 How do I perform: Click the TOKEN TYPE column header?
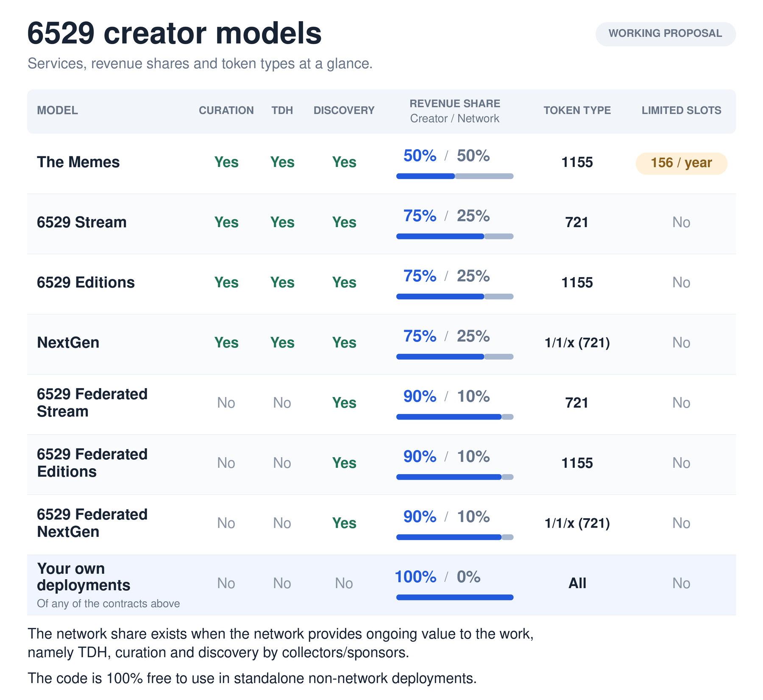tap(577, 111)
